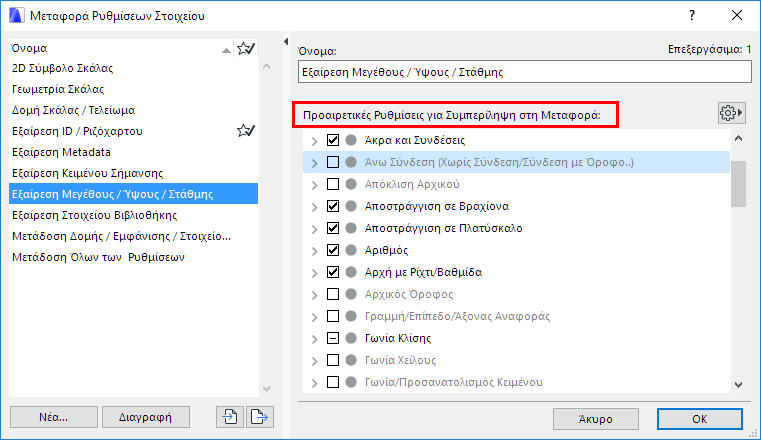Click the Νέα... button

point(55,416)
